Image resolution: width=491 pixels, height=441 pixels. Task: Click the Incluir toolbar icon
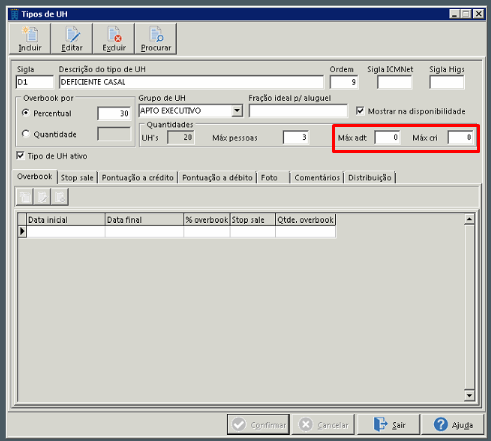(x=30, y=39)
